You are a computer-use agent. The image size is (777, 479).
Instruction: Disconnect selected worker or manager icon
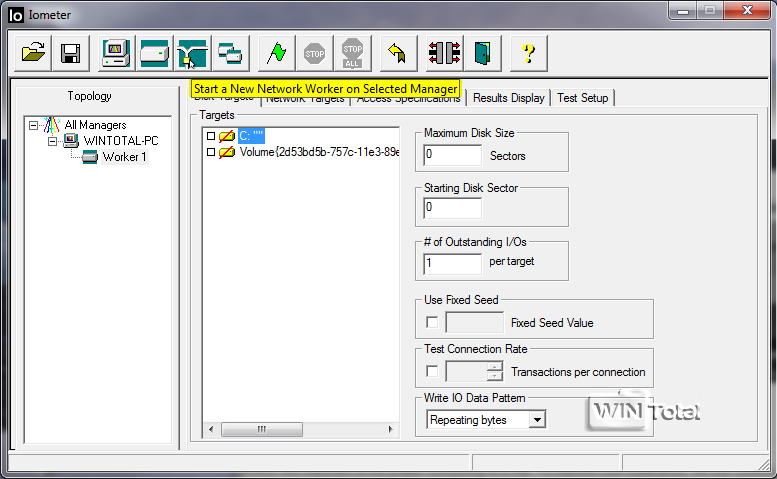point(444,53)
